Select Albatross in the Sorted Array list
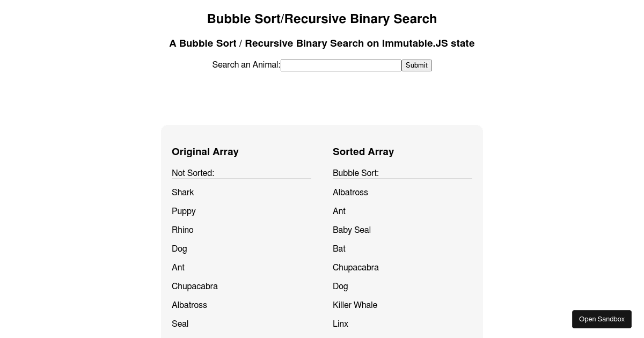 point(350,192)
